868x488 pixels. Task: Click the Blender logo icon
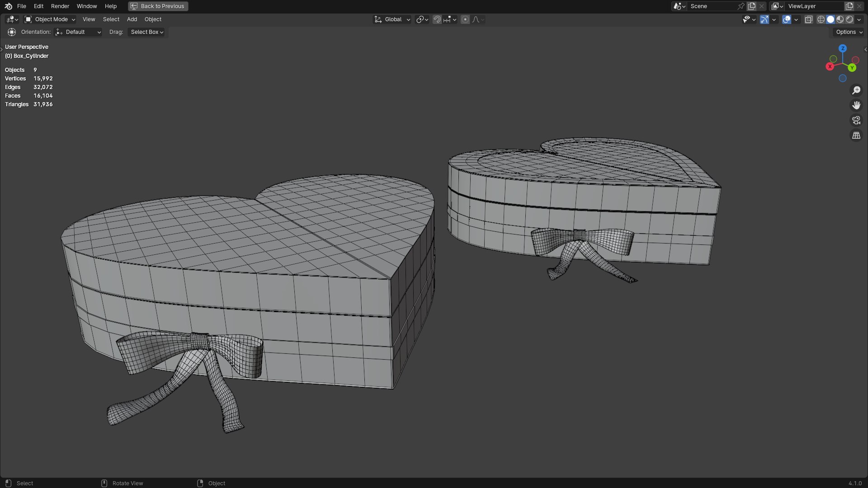tap(8, 6)
